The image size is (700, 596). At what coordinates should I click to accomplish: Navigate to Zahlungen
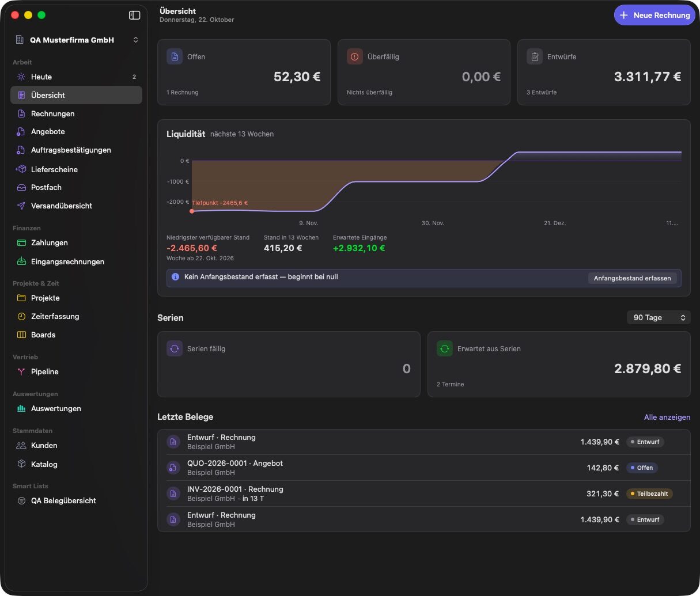[x=76, y=242]
